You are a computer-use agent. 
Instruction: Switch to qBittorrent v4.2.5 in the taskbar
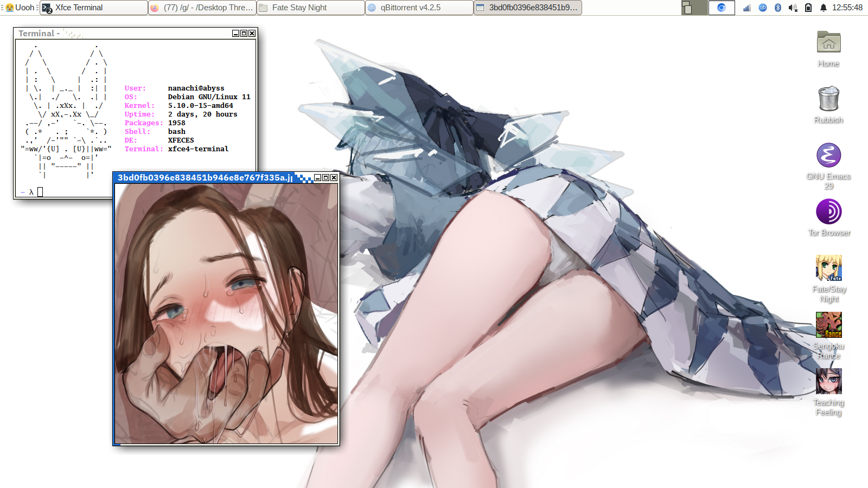pyautogui.click(x=419, y=8)
